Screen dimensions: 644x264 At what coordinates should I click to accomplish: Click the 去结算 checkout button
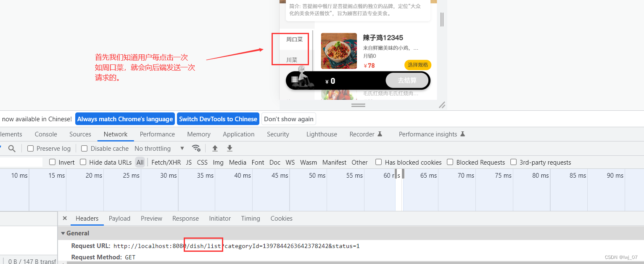tap(407, 80)
